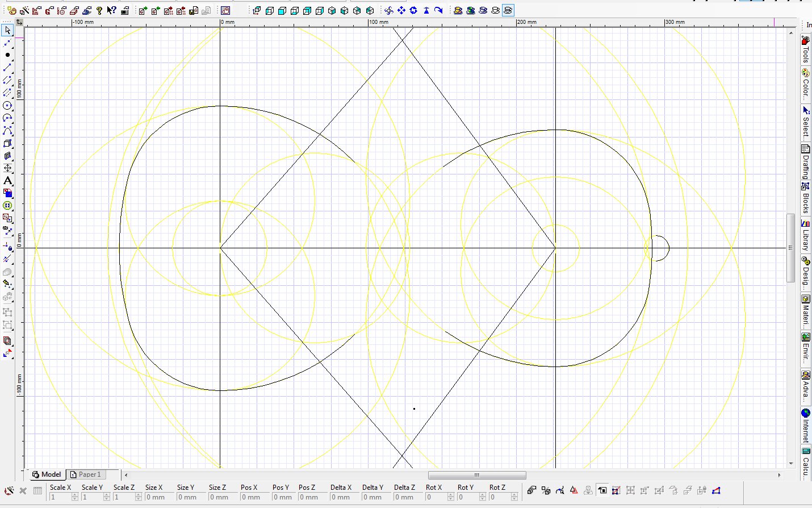
Task: Click the red triangle snap icon
Action: pyautogui.click(x=574, y=490)
